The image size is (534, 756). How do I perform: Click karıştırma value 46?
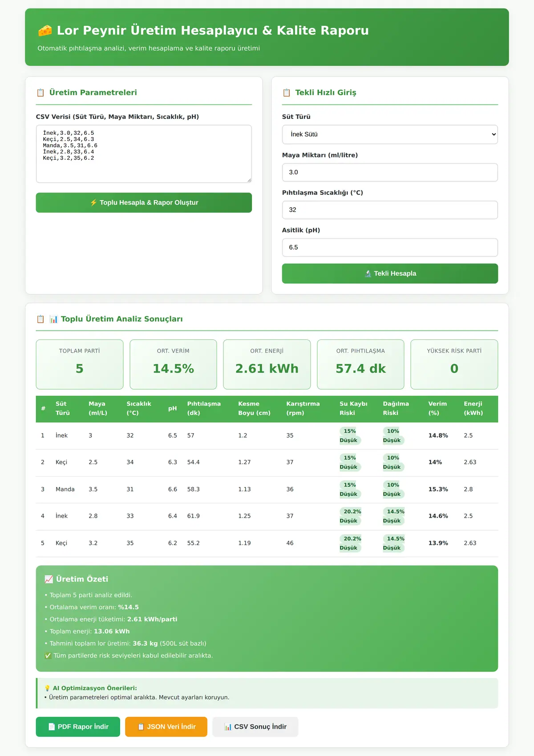click(x=290, y=543)
